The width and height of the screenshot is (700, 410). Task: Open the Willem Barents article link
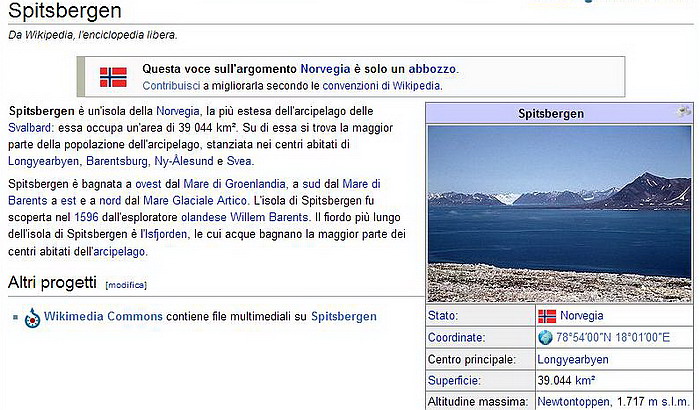pyautogui.click(x=269, y=218)
